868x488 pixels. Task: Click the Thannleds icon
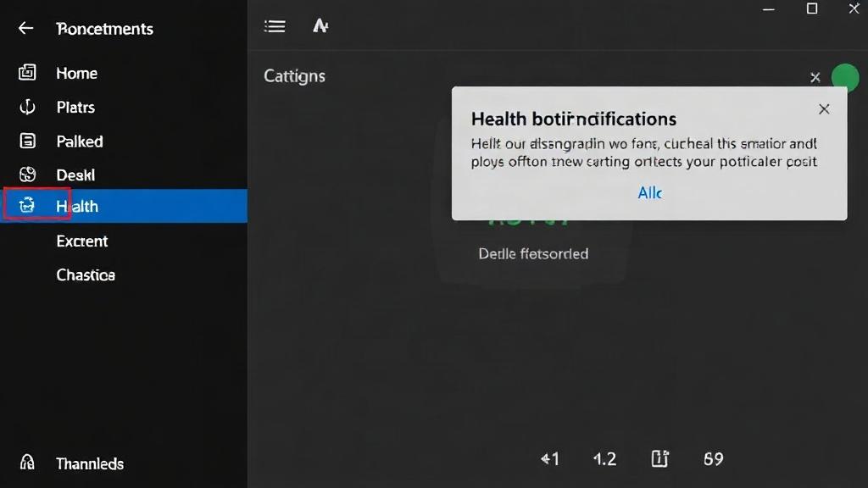(x=27, y=462)
